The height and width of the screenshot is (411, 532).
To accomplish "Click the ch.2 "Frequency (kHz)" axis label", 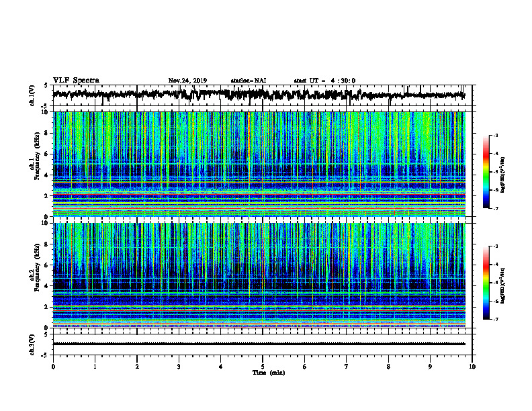I will 38,267.
